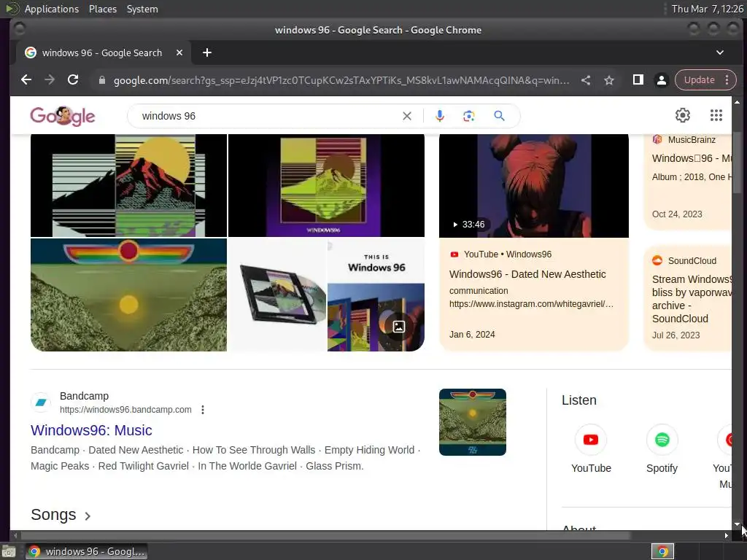Image resolution: width=747 pixels, height=560 pixels.
Task: Select the windows 96 Google Search tab
Action: [102, 52]
